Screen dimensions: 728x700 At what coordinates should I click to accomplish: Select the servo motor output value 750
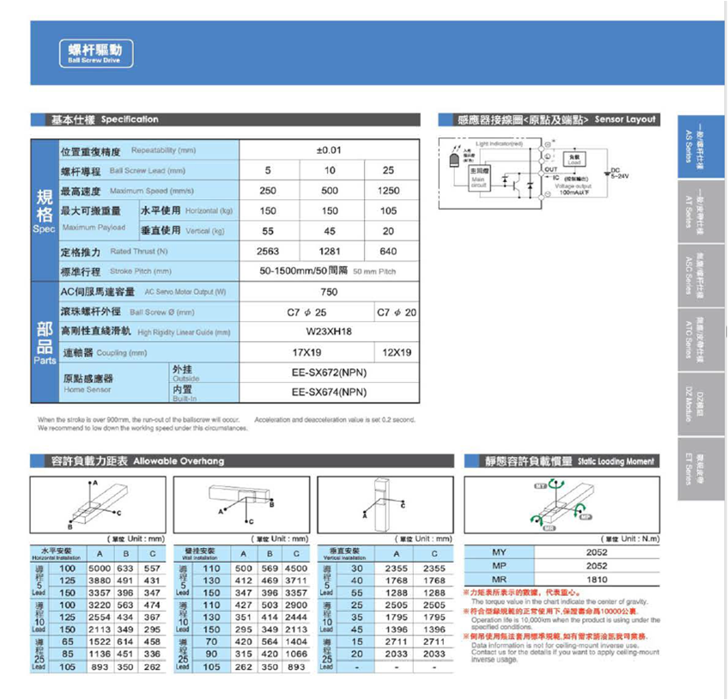pyautogui.click(x=329, y=292)
